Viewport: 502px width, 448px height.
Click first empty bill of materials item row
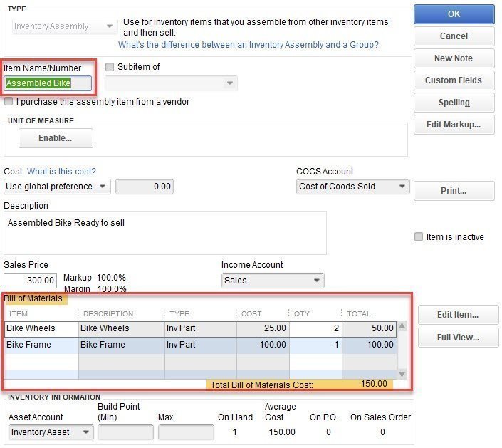click(x=41, y=363)
